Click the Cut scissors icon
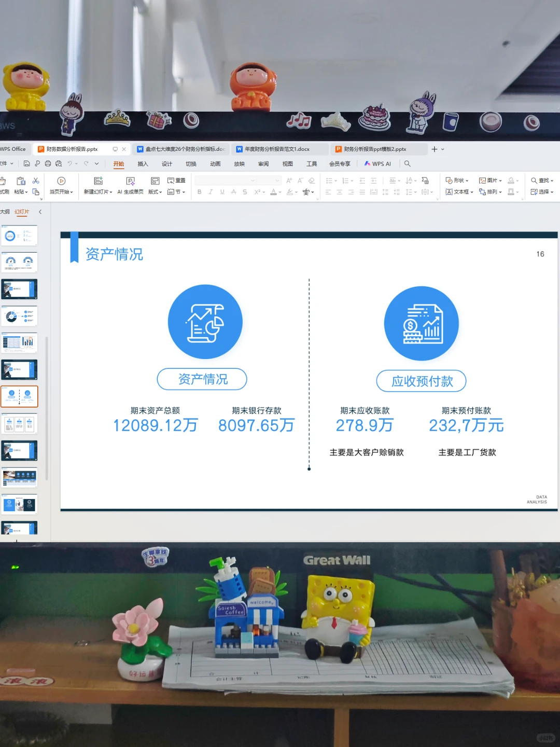 tap(36, 181)
